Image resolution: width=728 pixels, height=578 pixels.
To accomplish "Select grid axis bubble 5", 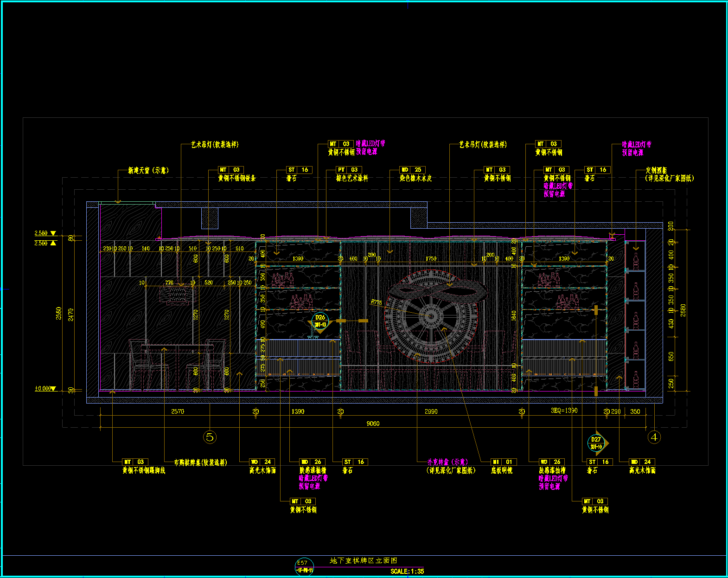I will point(210,437).
